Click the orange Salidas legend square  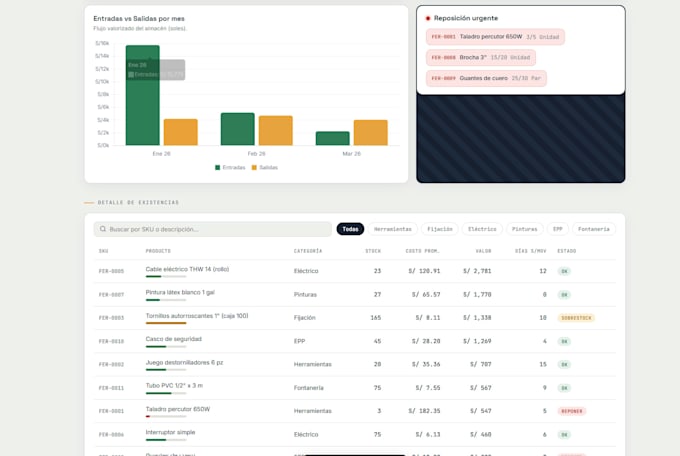click(254, 167)
